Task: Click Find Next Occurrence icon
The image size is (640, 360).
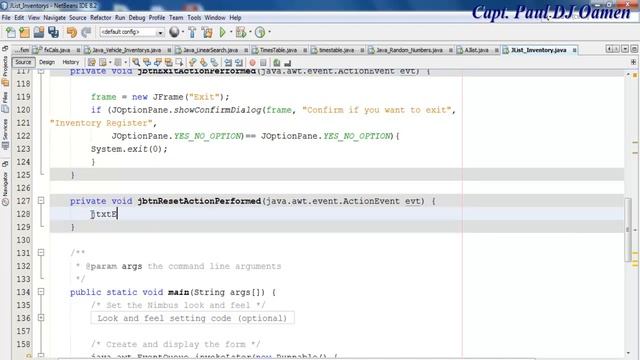Action: 158,62
